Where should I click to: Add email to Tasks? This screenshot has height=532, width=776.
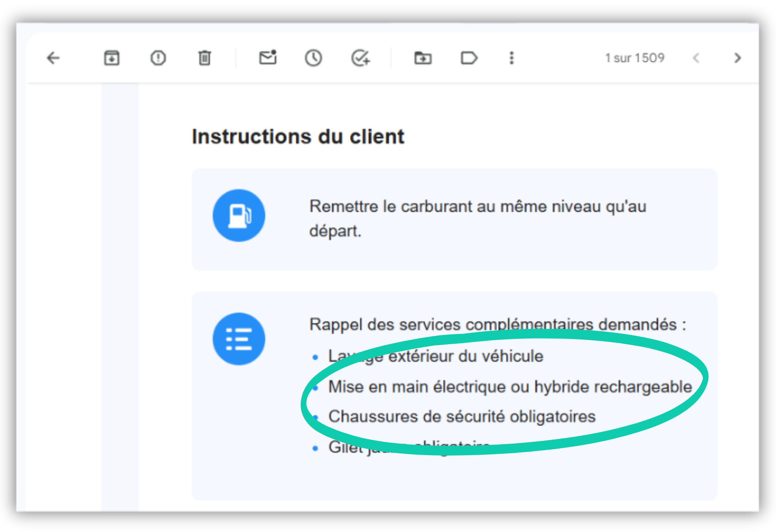[360, 58]
